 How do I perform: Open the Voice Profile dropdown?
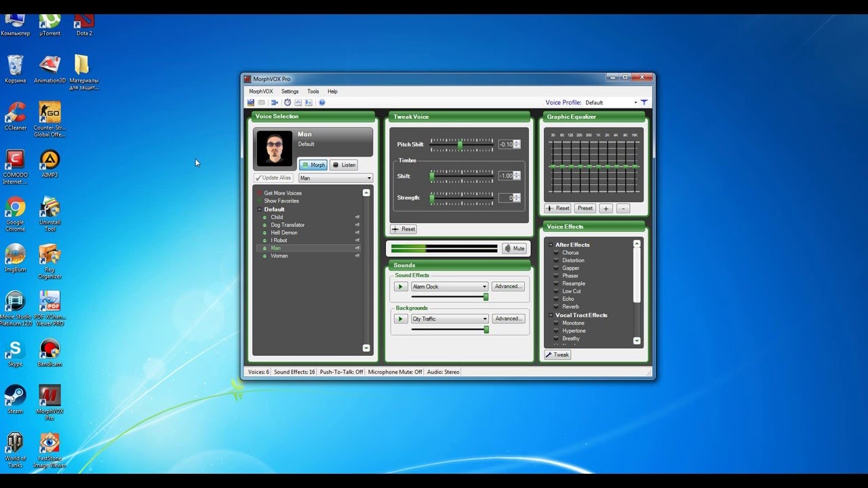[x=611, y=102]
